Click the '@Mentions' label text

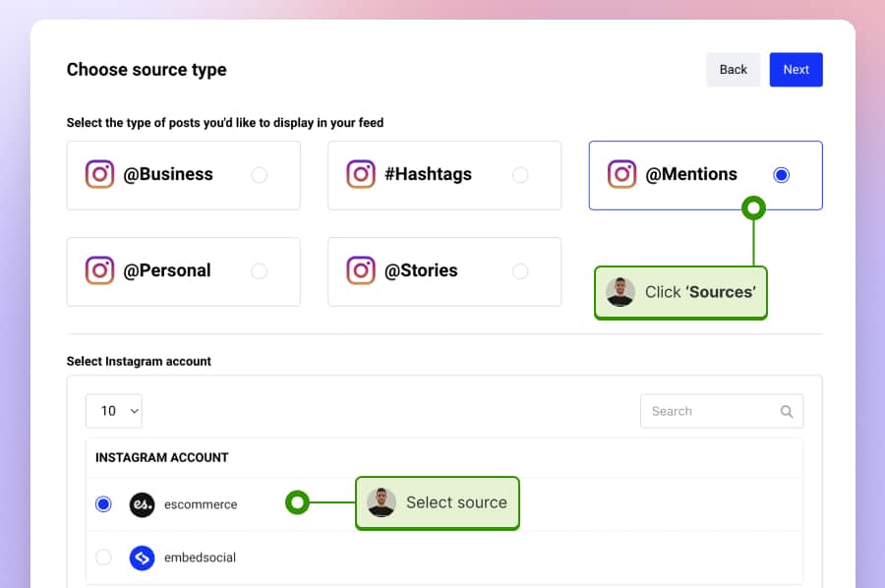[691, 174]
